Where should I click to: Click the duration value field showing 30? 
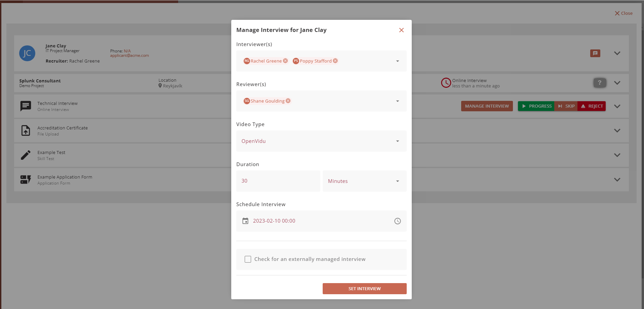coord(278,181)
